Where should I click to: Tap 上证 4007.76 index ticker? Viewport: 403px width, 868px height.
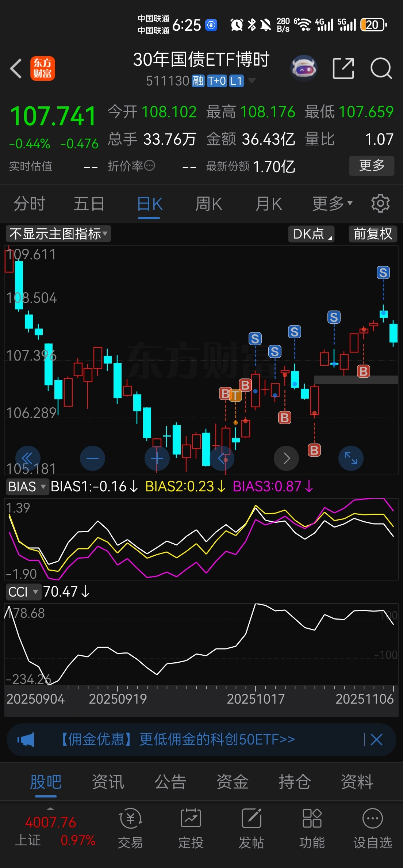(55, 831)
